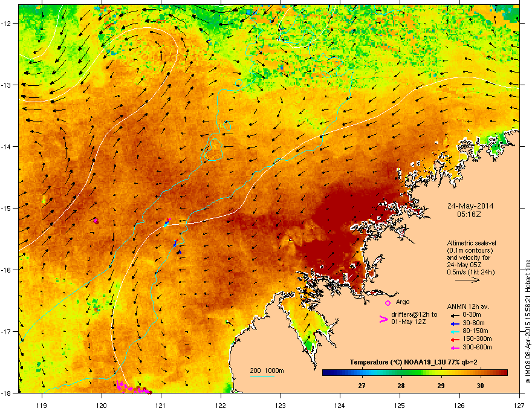Click the 29 colorbar tick label
Screen dimensions: 532x411
pos(441,386)
